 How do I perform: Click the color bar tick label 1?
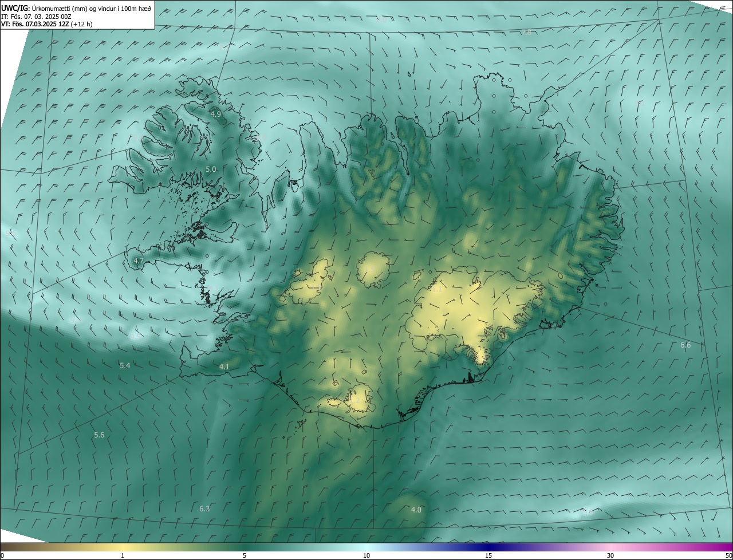pos(123,556)
